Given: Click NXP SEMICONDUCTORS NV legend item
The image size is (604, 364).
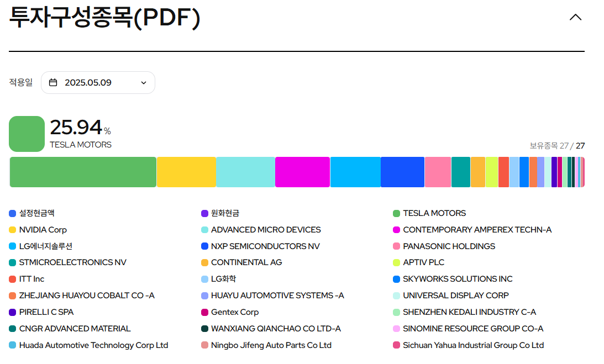Looking at the screenshot, I should pos(260,246).
